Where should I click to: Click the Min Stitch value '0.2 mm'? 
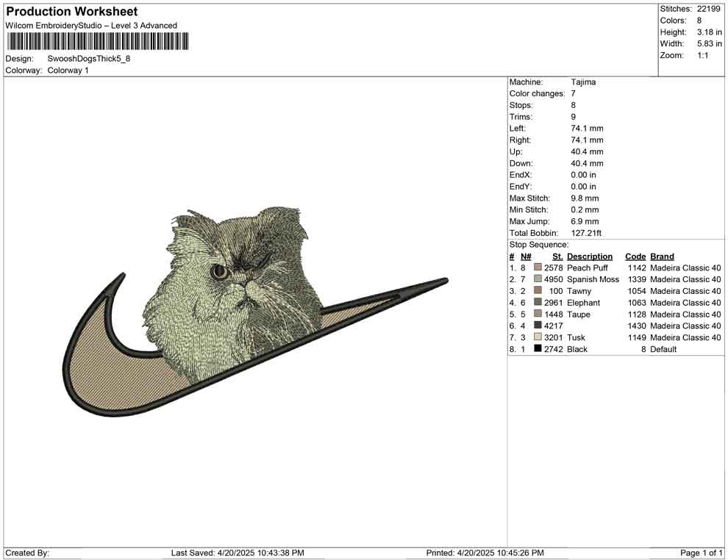tap(585, 209)
